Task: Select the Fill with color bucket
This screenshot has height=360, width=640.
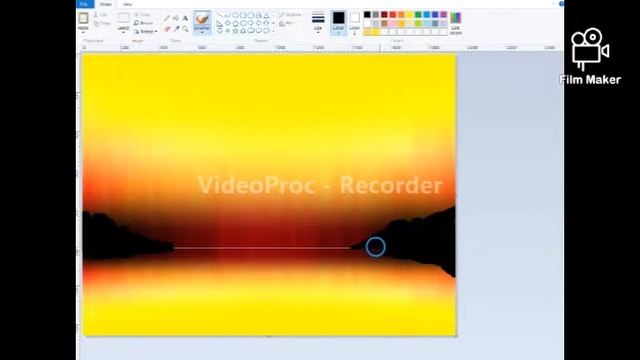Action: [x=176, y=18]
